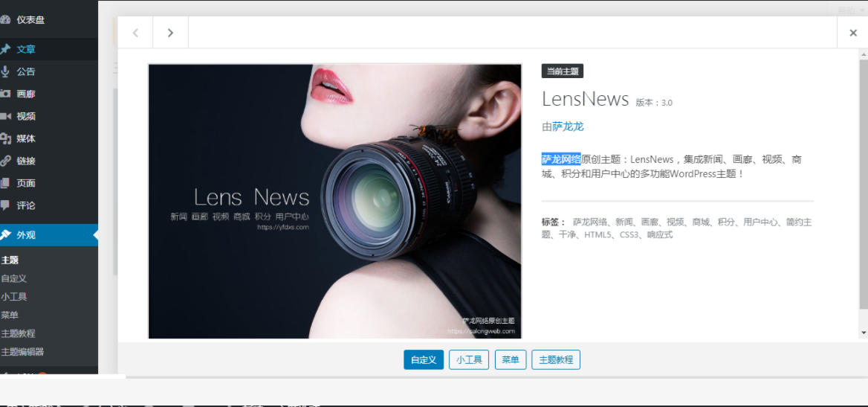
Task: Open 菜单 submenu item in sidebar
Action: (x=10, y=315)
